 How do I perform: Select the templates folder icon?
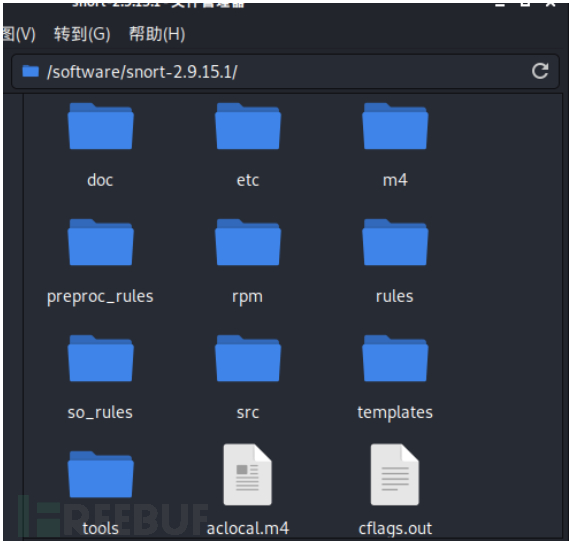point(395,358)
